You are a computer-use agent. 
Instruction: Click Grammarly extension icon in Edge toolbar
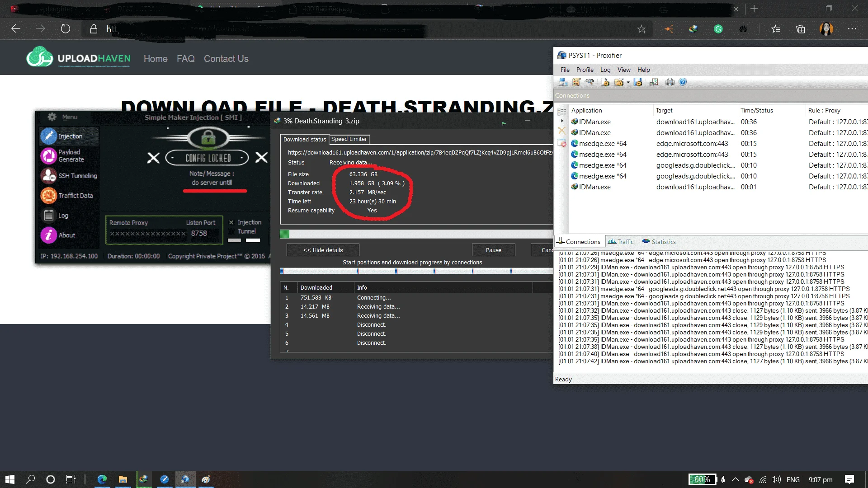pyautogui.click(x=718, y=29)
